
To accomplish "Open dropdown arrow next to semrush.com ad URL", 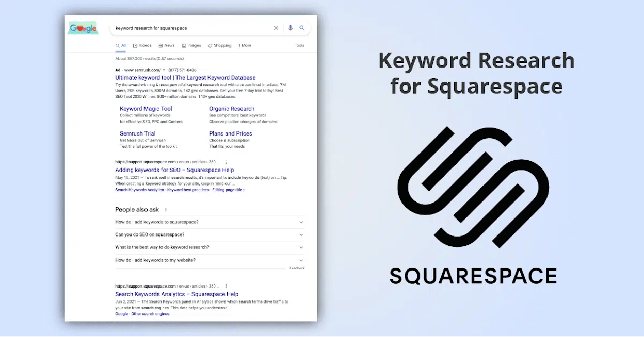I will (164, 70).
